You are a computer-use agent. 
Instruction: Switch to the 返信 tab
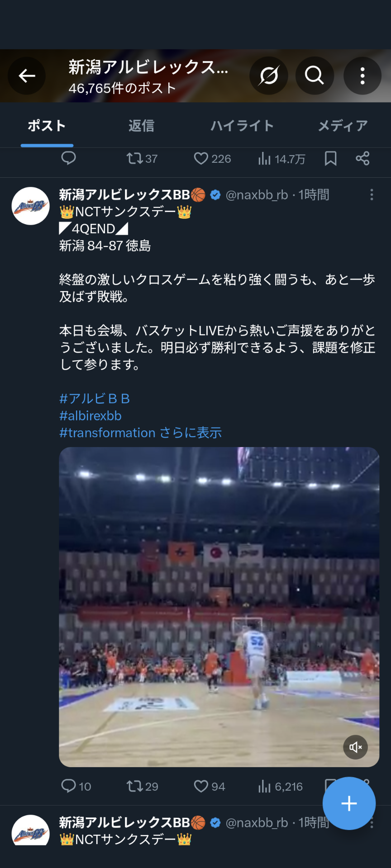pyautogui.click(x=141, y=126)
